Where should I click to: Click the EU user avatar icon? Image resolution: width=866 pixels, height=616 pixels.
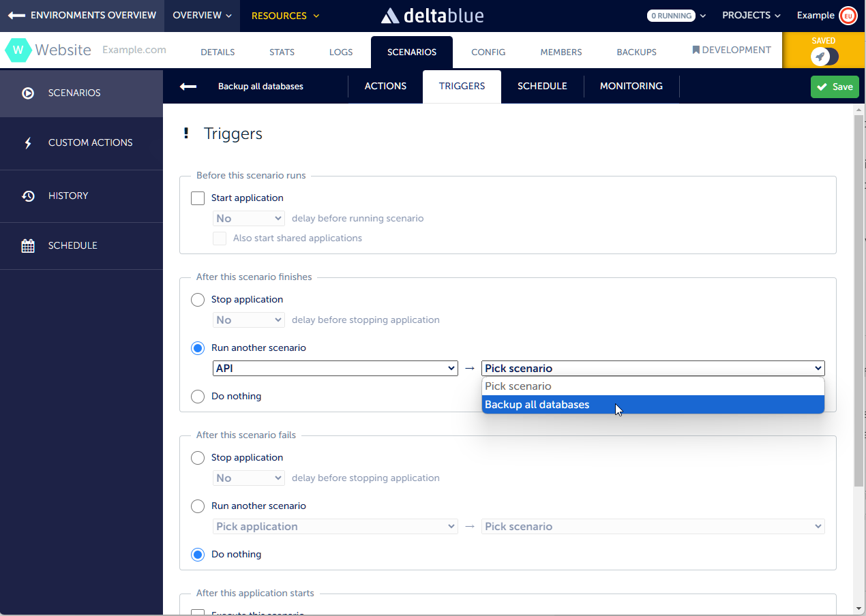[x=848, y=16]
